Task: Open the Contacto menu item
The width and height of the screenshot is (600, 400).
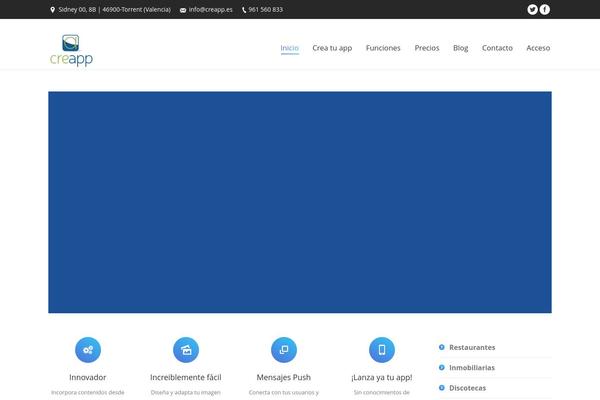Action: [497, 48]
